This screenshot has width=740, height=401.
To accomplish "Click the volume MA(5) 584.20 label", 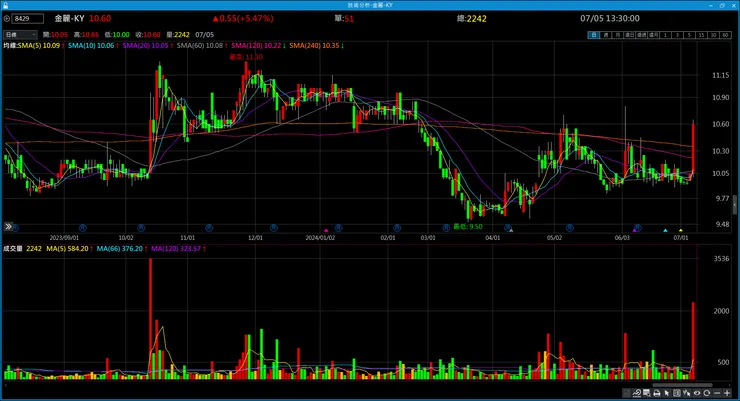I will tap(69, 249).
